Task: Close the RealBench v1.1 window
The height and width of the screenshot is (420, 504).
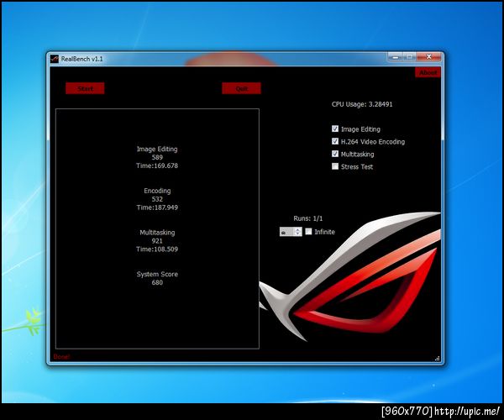Action: 428,57
